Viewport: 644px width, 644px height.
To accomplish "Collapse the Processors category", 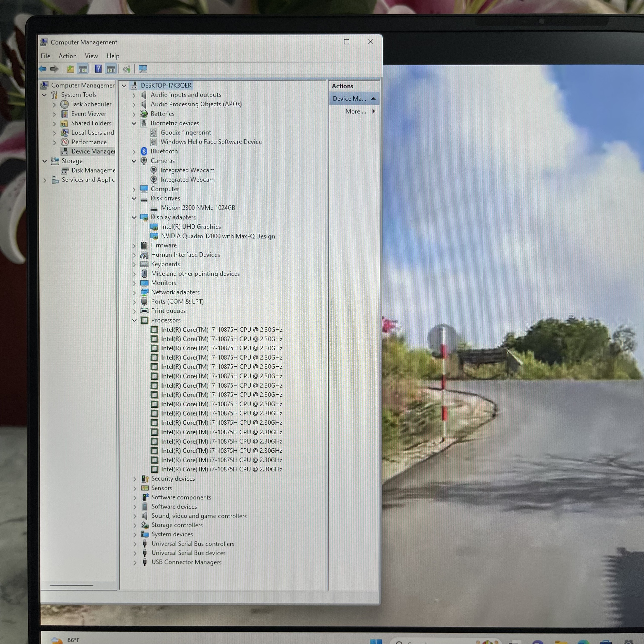I will tap(134, 320).
